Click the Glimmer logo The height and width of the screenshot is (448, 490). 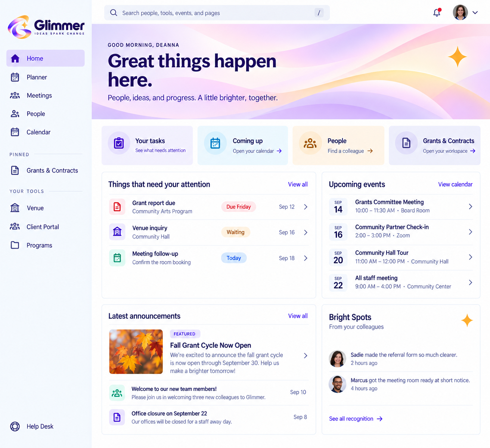[x=46, y=27]
